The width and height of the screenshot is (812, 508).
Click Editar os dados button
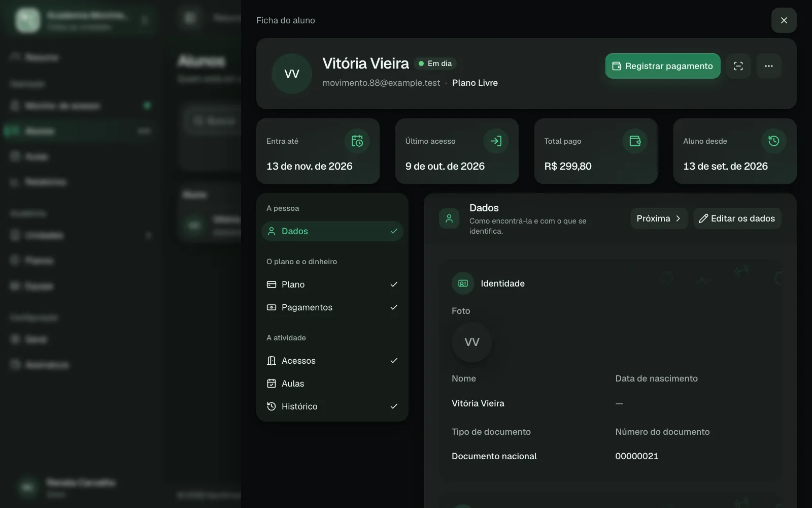click(x=737, y=218)
